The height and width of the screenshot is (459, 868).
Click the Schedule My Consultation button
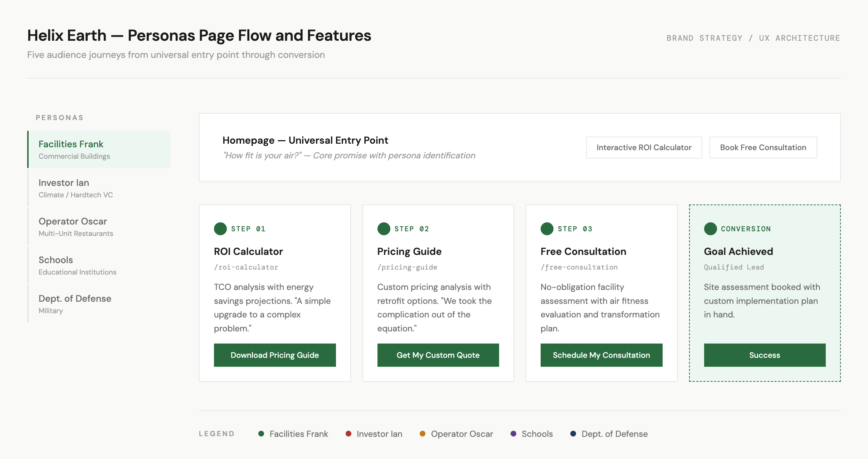(601, 355)
